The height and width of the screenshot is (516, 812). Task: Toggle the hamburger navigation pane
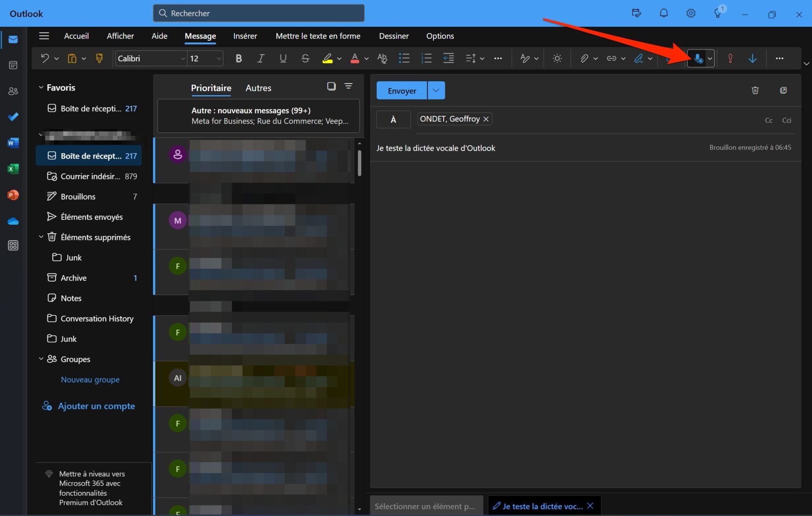44,36
